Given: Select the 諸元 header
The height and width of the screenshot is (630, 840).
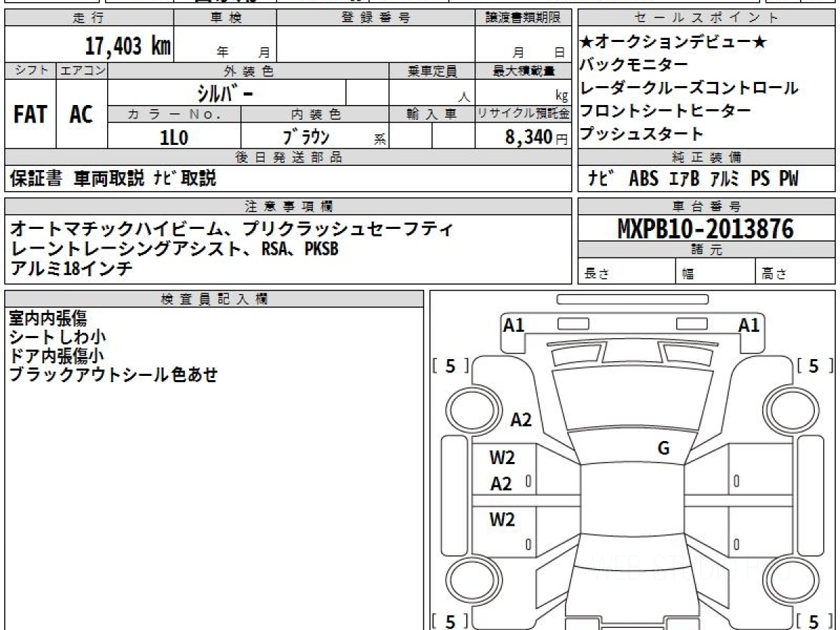Looking at the screenshot, I should (x=706, y=250).
